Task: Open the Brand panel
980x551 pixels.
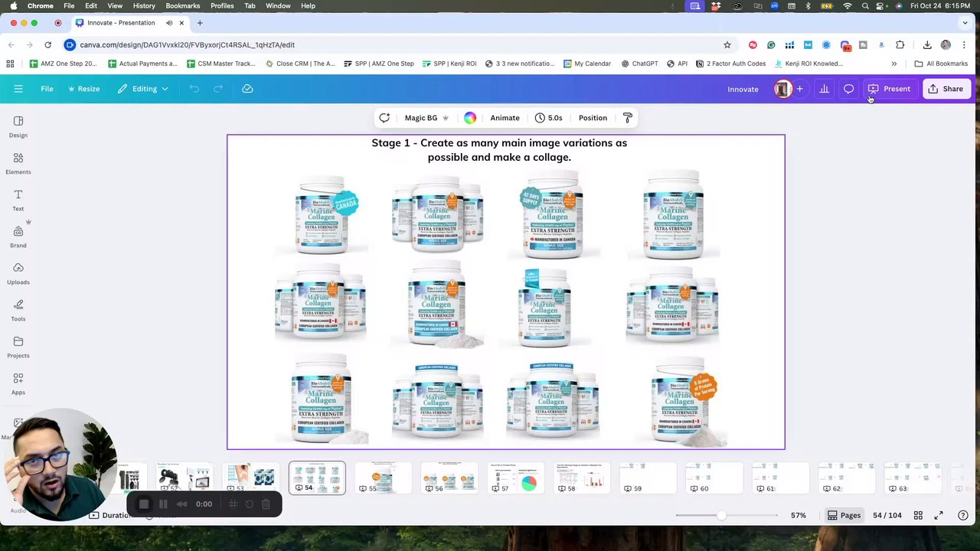Action: pyautogui.click(x=18, y=236)
